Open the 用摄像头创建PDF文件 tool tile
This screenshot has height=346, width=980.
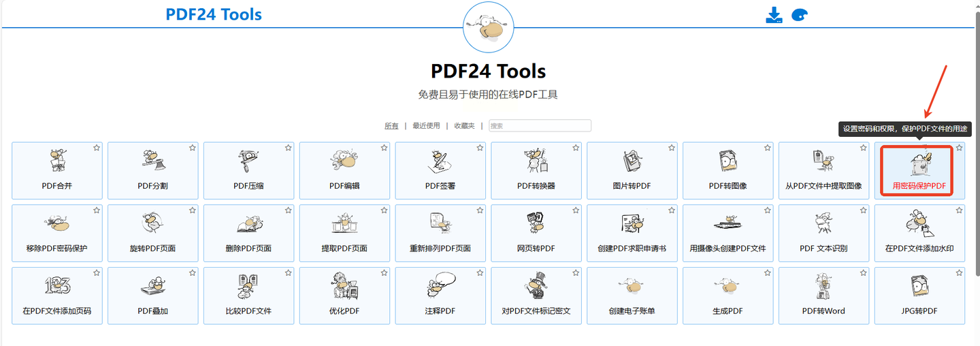point(728,234)
